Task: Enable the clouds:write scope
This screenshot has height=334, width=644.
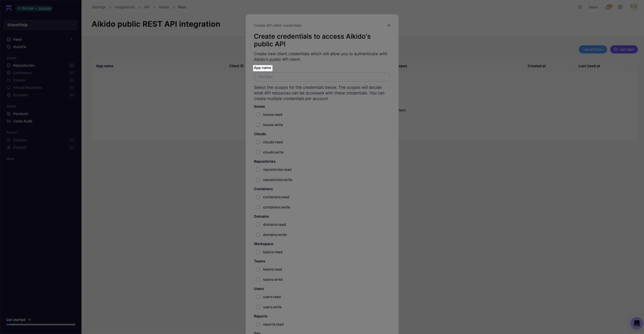Action: [x=258, y=152]
